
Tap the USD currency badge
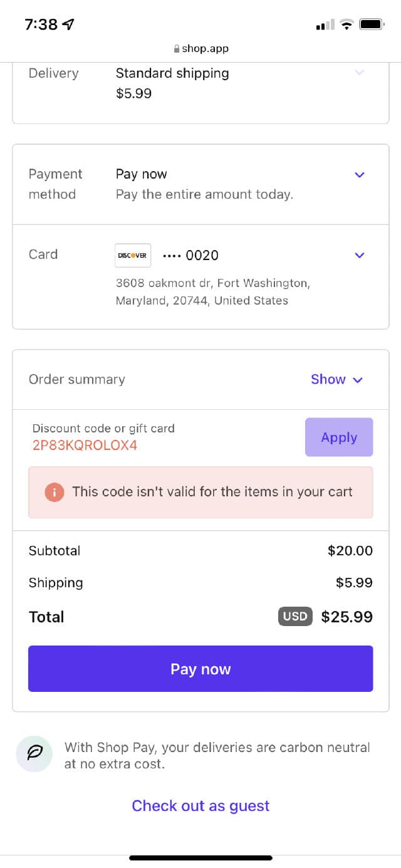[294, 617]
